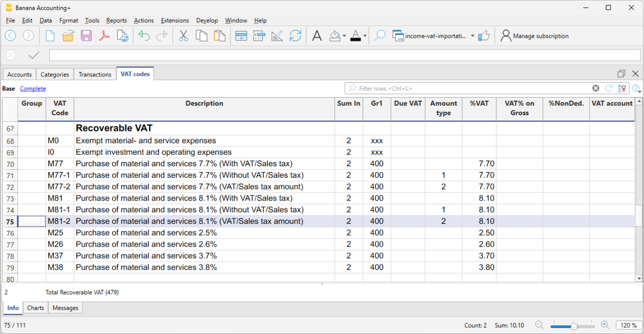The image size is (644, 334).
Task: Undo the last action
Action: tap(144, 36)
